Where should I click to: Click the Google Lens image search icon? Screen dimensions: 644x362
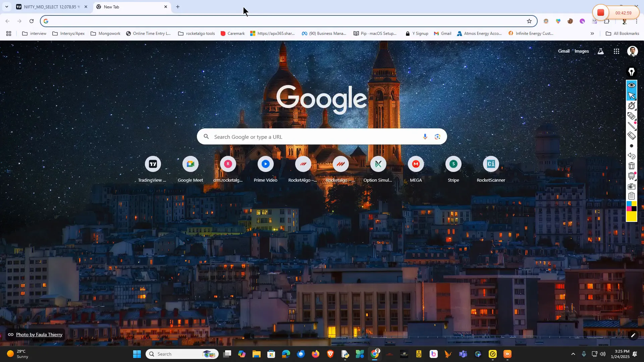click(x=437, y=137)
